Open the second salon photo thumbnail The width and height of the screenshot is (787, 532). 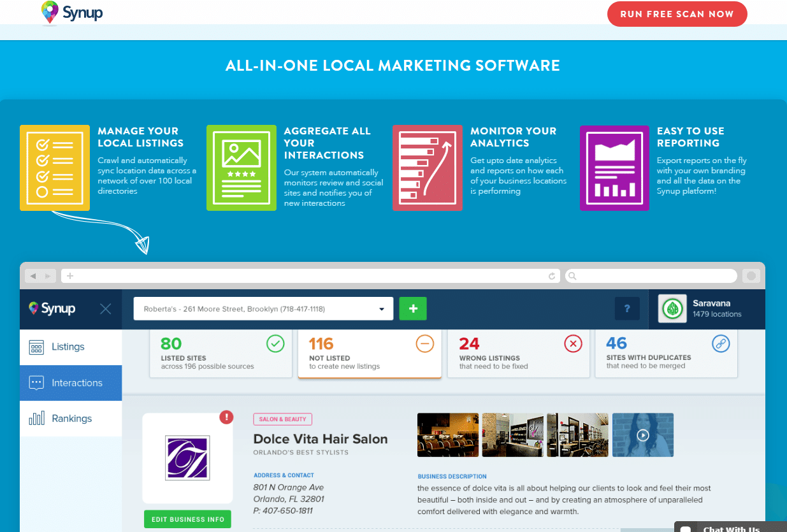click(514, 435)
